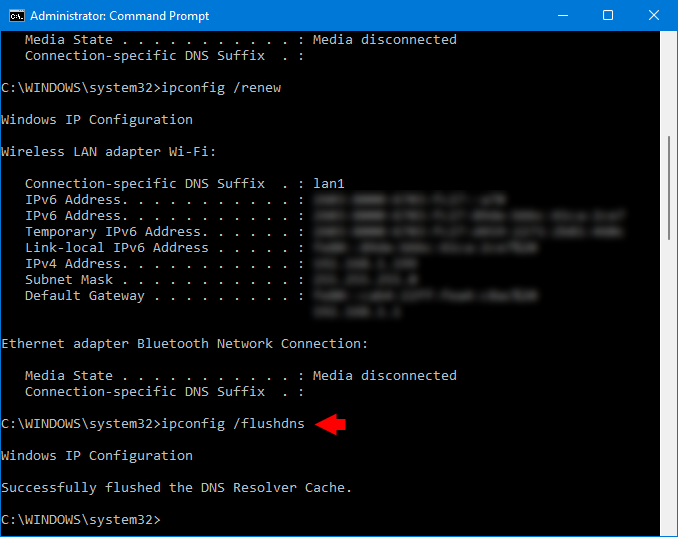
Task: Maximize the Command Prompt window
Action: 608,16
